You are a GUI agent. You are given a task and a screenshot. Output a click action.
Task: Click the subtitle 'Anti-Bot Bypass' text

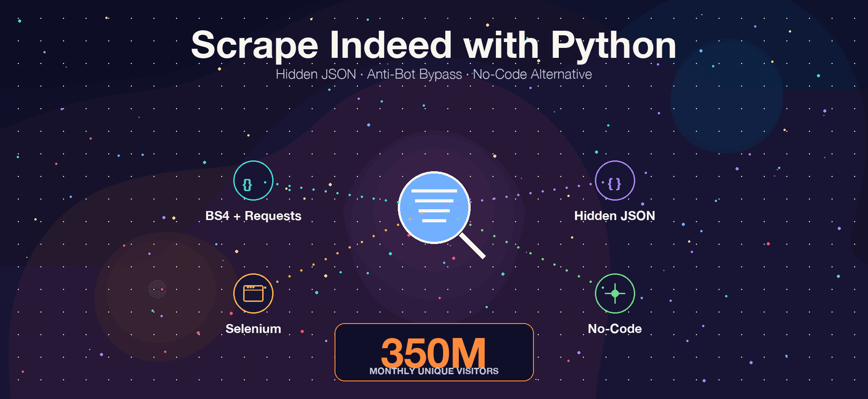(414, 74)
